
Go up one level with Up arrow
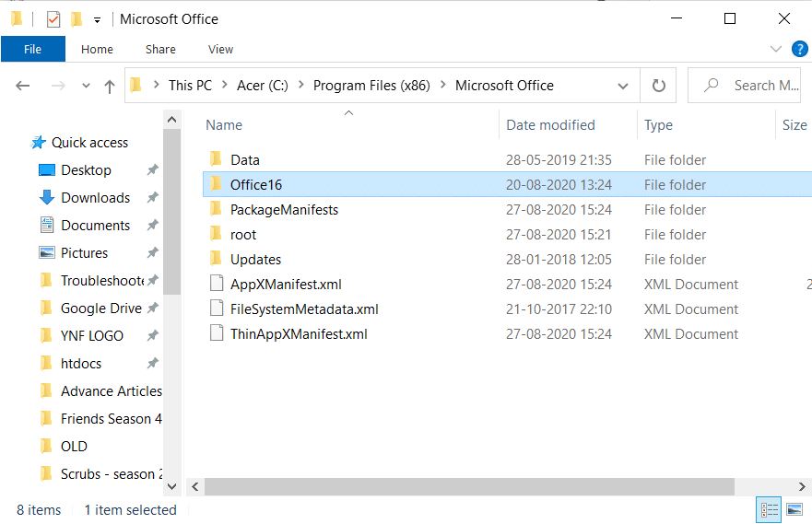(x=110, y=86)
